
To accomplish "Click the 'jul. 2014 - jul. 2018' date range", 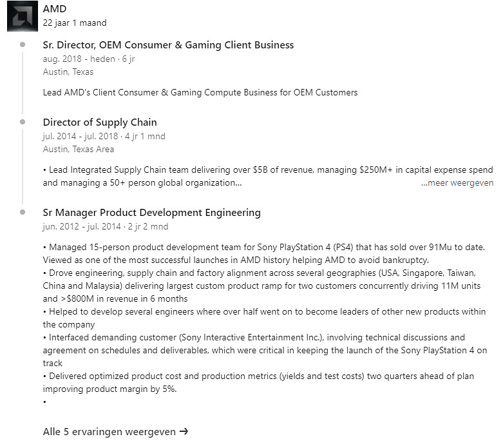I will (x=81, y=136).
